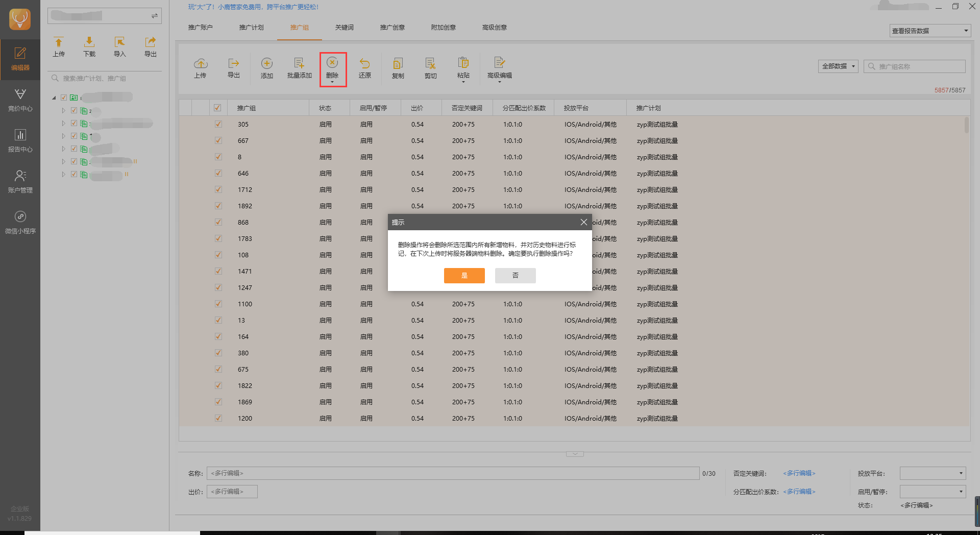Click the search magnifier in 推广组名称 box
Image resolution: width=980 pixels, height=535 pixels.
[x=872, y=66]
